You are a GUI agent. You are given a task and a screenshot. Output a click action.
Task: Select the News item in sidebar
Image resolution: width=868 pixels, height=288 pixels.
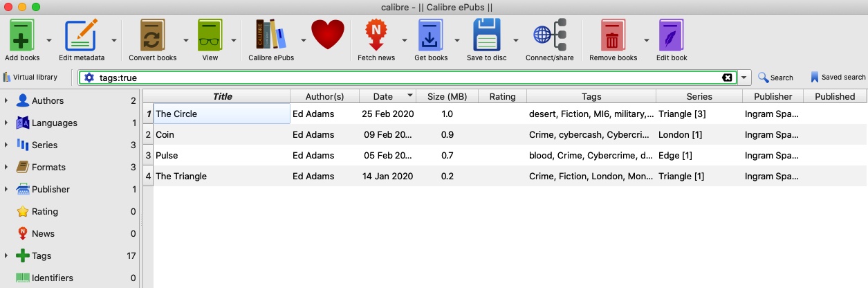click(43, 233)
